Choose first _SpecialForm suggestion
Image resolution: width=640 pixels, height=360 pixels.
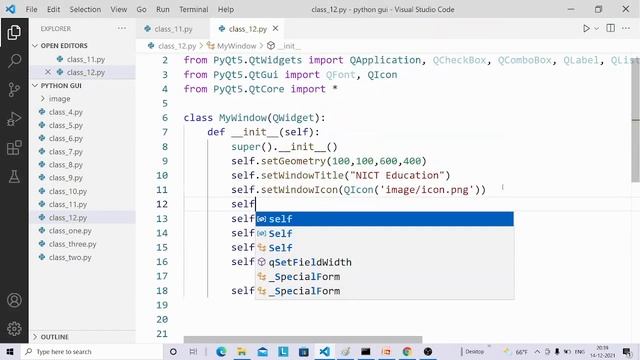point(384,276)
